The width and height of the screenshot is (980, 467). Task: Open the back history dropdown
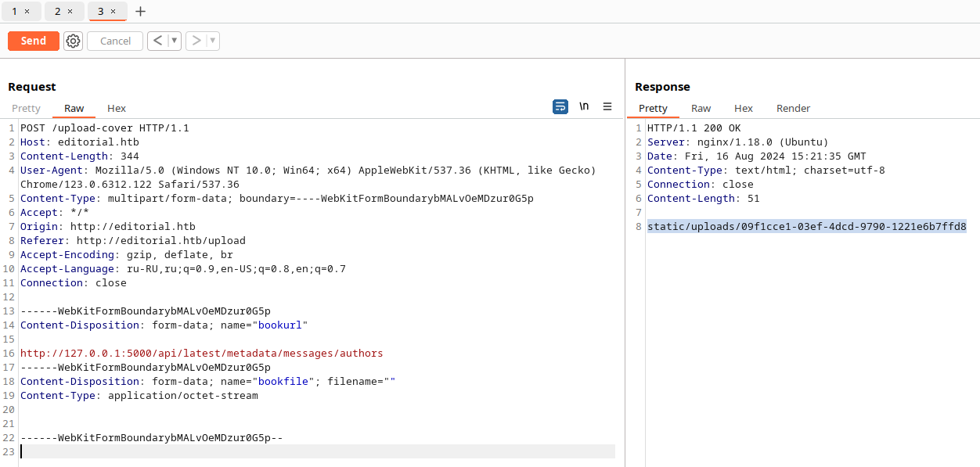[x=175, y=41]
